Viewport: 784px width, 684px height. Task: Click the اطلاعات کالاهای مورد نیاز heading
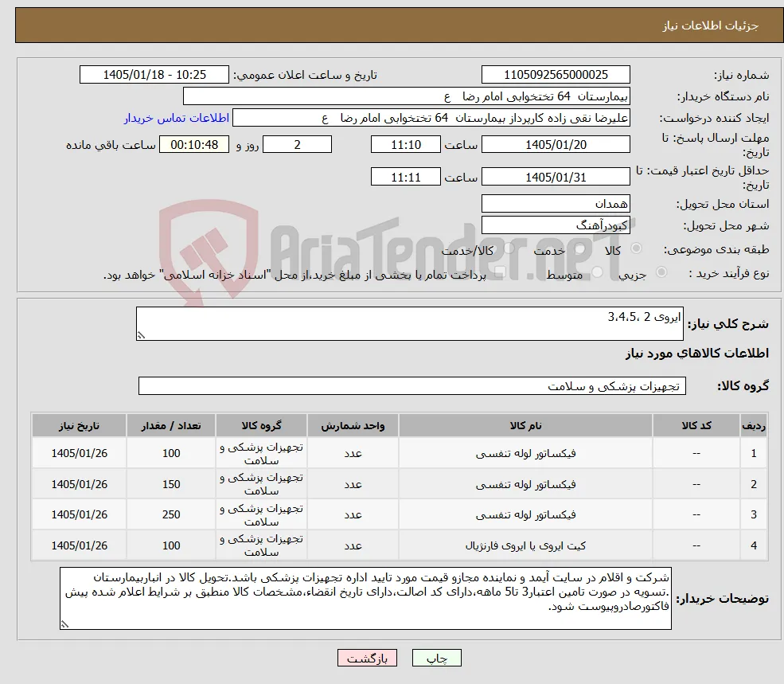[x=697, y=354]
